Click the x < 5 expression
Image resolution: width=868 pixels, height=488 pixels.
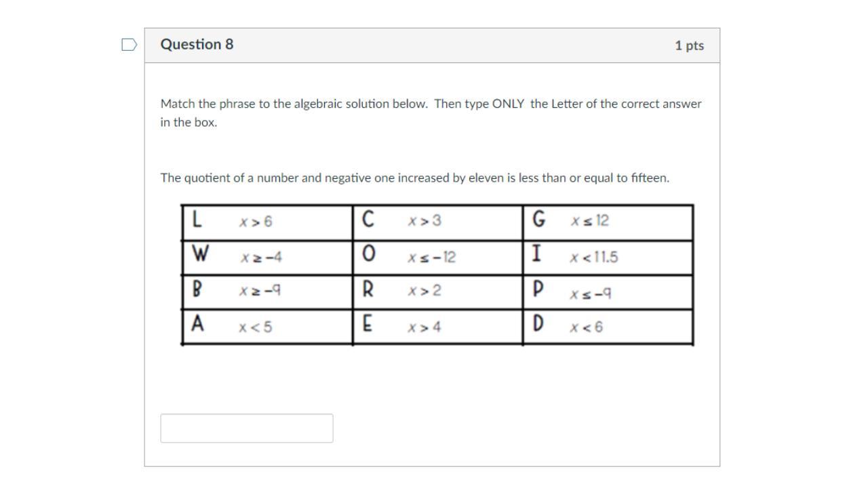255,327
